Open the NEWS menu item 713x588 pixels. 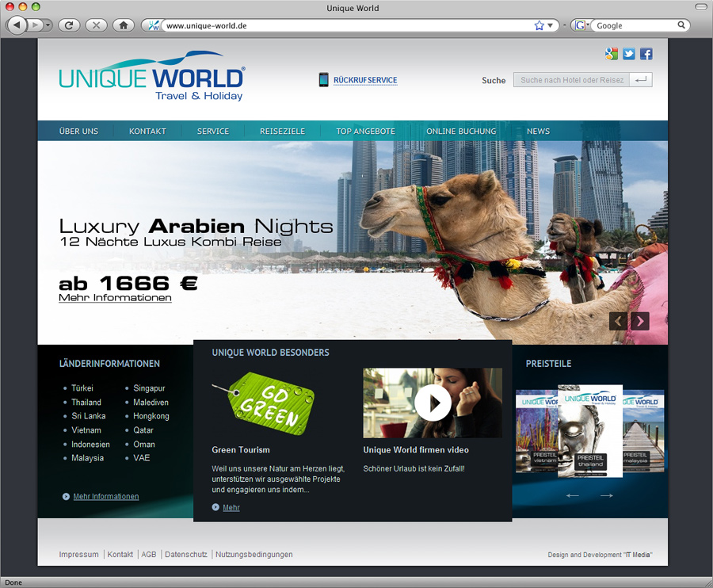click(539, 131)
